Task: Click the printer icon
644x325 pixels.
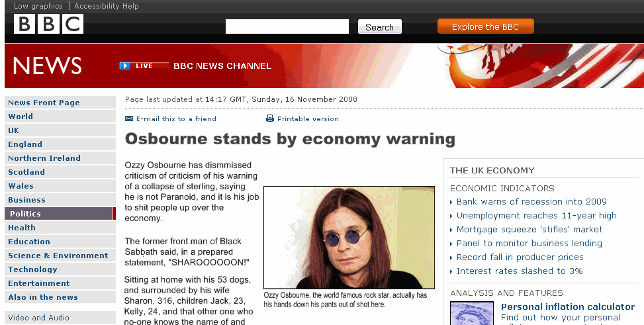Action: (x=270, y=118)
